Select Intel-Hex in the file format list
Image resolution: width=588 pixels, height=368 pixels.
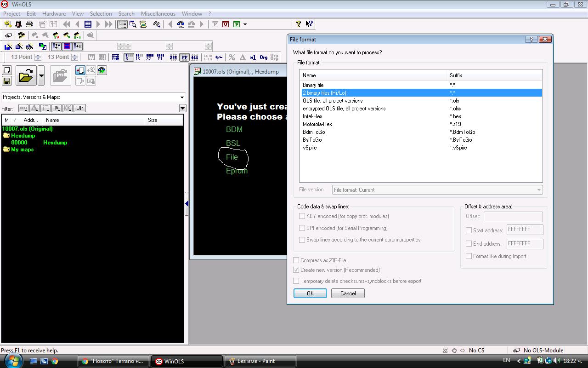pyautogui.click(x=421, y=116)
